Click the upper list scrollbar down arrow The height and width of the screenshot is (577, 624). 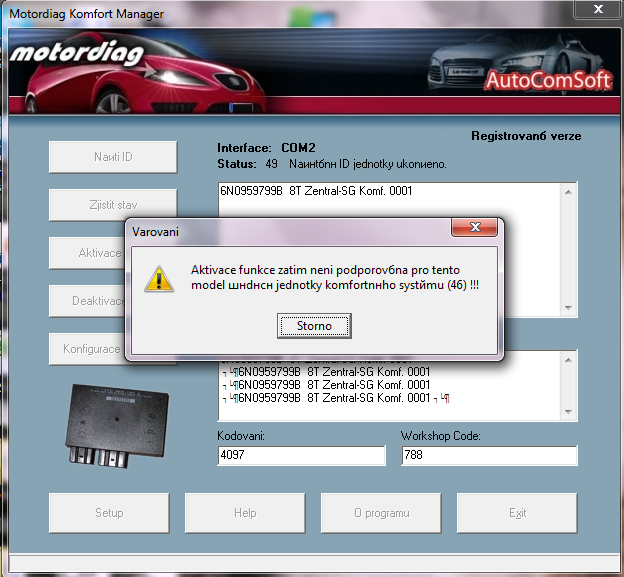[569, 309]
